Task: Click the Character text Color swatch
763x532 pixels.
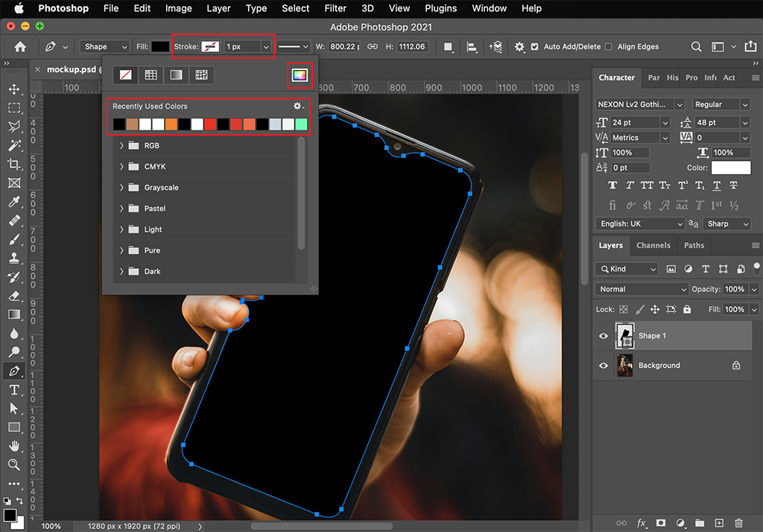Action: 731,168
